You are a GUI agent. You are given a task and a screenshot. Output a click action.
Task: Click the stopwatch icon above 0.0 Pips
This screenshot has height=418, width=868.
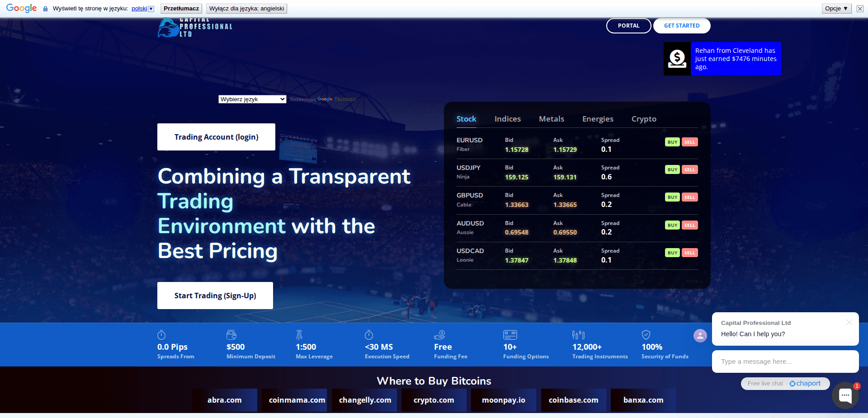coord(161,335)
